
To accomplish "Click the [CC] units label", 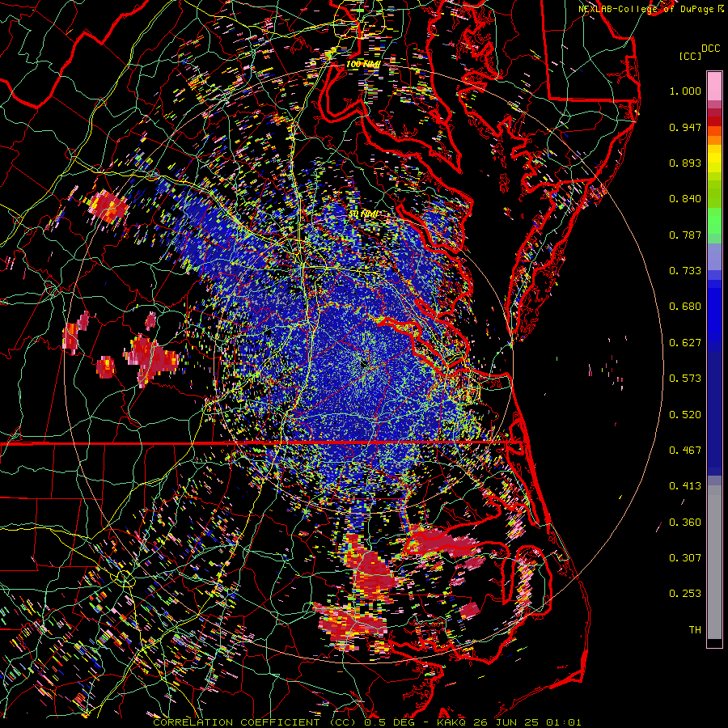I will [x=690, y=56].
